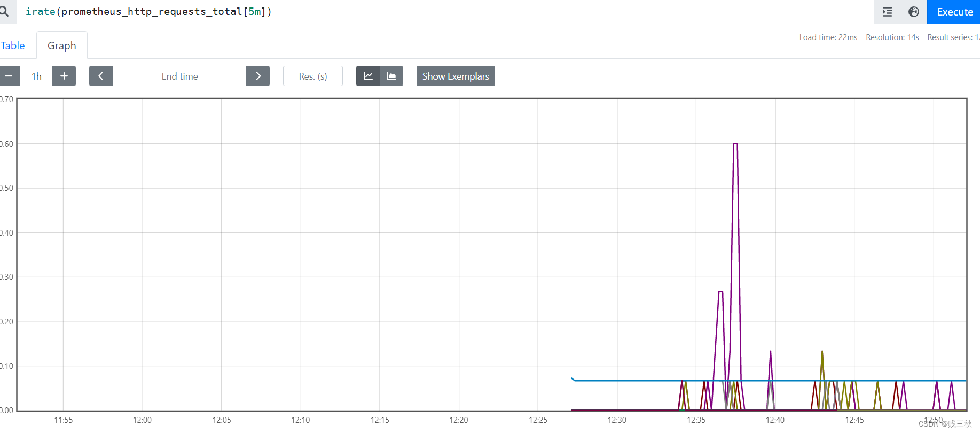Click the 12:30 x-axis label
The width and height of the screenshot is (980, 433).
tap(617, 420)
